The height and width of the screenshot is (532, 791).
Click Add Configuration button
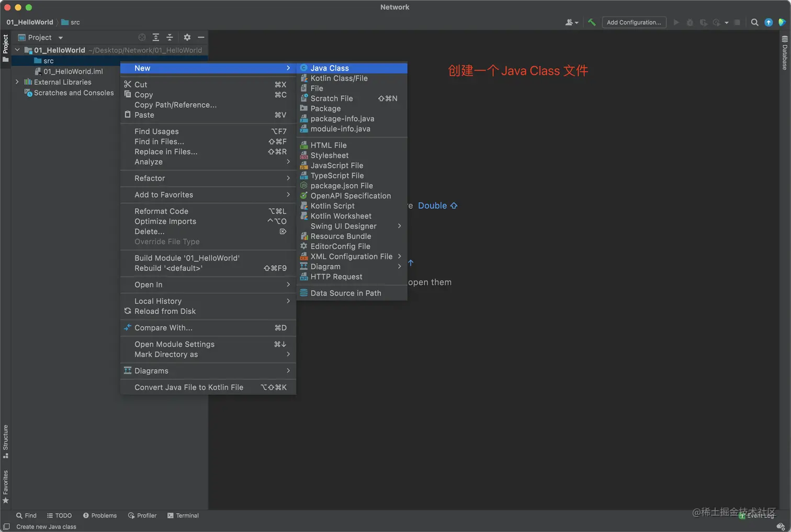634,22
